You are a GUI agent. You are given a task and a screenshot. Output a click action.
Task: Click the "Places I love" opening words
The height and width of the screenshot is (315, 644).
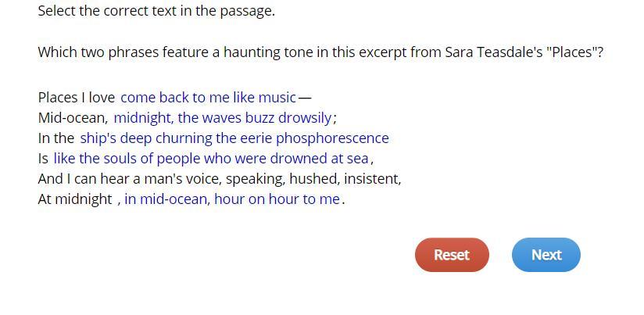pyautogui.click(x=77, y=98)
